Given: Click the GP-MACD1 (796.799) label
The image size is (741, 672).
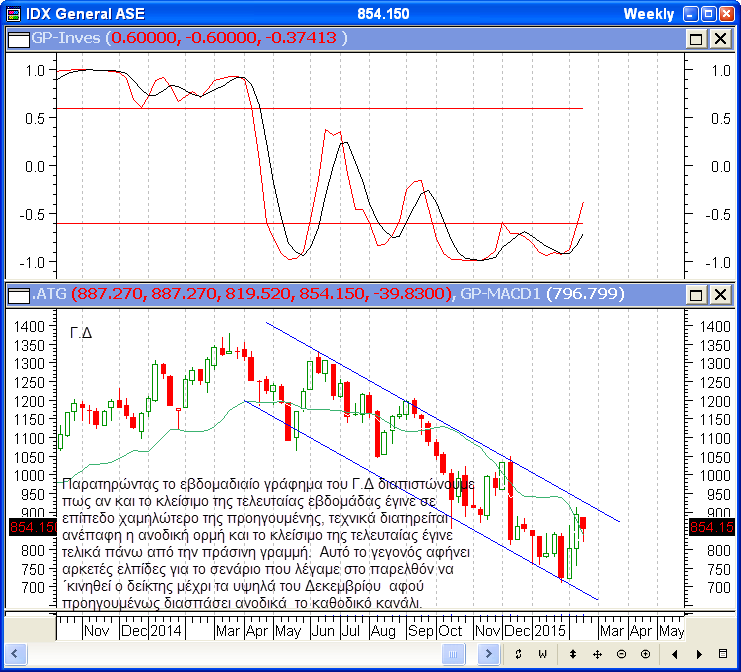Looking at the screenshot, I should 543,294.
